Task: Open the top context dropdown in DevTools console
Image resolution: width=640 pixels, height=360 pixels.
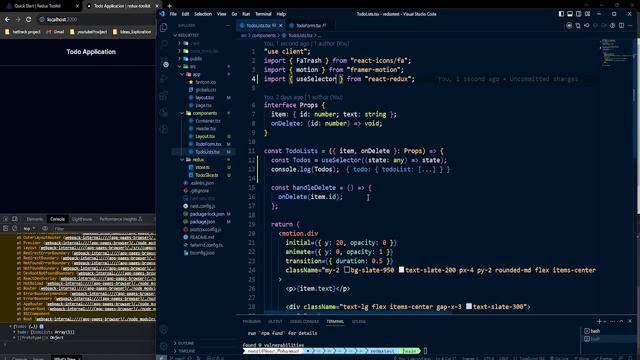Action: [29, 229]
